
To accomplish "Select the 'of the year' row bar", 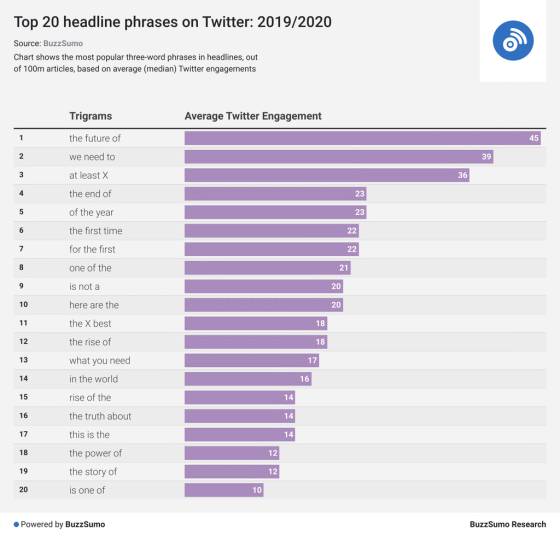I will coord(275,212).
